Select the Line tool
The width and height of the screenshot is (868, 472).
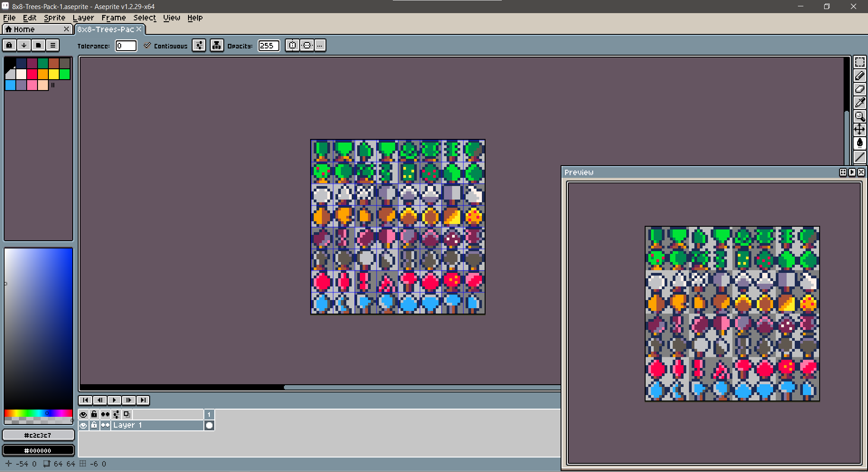860,157
